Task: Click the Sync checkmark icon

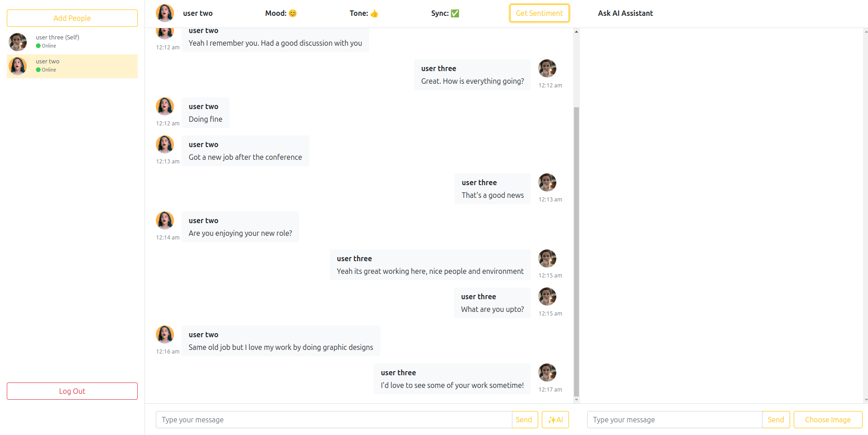Action: (x=456, y=13)
